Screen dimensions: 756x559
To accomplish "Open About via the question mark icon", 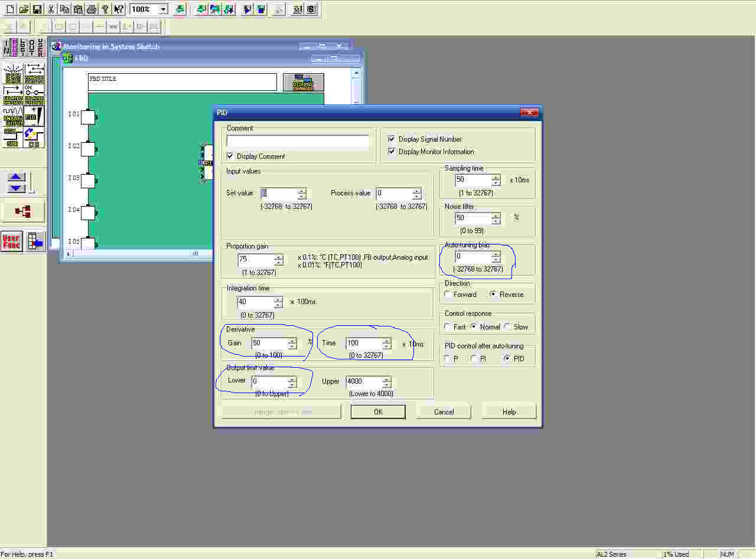I will click(x=105, y=9).
